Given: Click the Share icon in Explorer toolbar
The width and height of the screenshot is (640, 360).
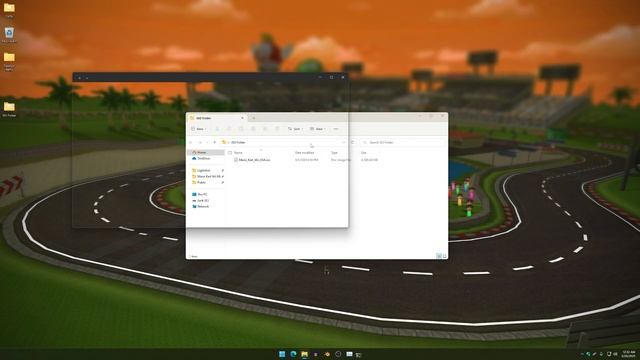Looking at the screenshot, I should tap(265, 129).
